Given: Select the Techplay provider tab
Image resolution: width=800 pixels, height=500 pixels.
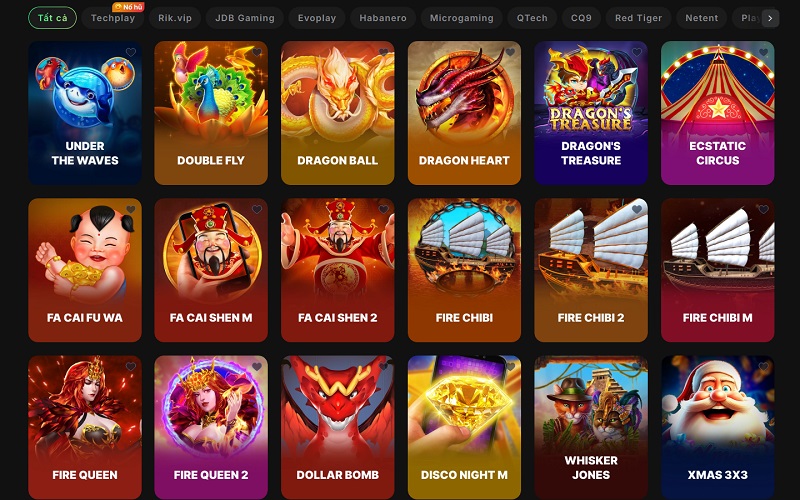Looking at the screenshot, I should click(113, 18).
